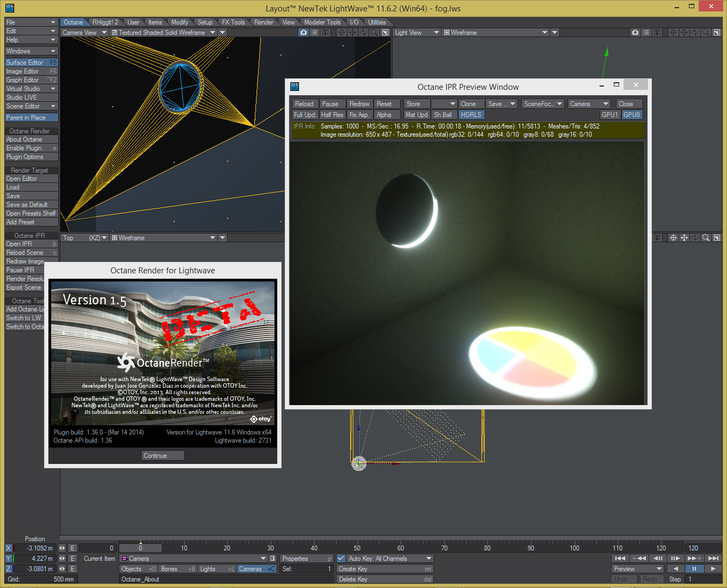Click Continue in the Octane About dialog
Viewport: 727px width, 588px height.
[163, 456]
